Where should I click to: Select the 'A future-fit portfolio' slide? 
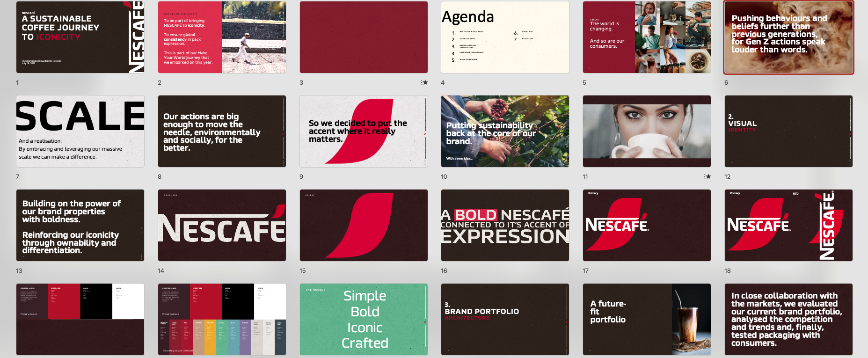point(647,320)
